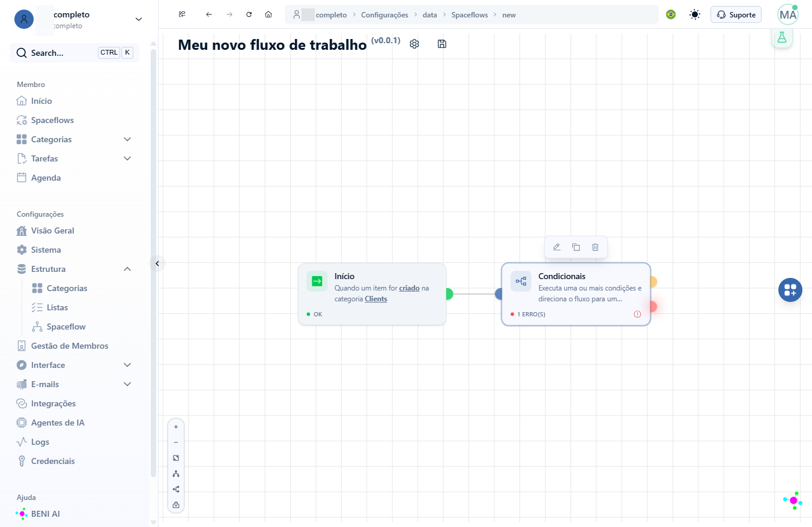The width and height of the screenshot is (812, 527).
Task: Change language via the Brazil flag
Action: click(x=671, y=14)
